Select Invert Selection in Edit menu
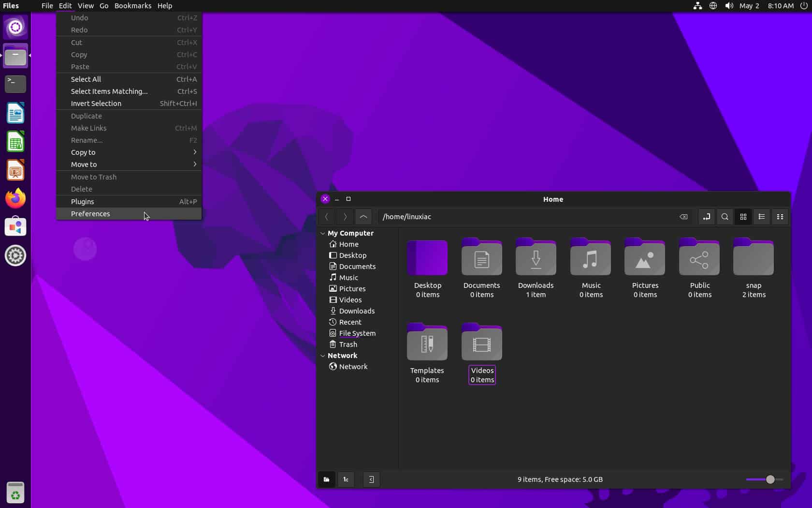The image size is (812, 508). pos(96,103)
